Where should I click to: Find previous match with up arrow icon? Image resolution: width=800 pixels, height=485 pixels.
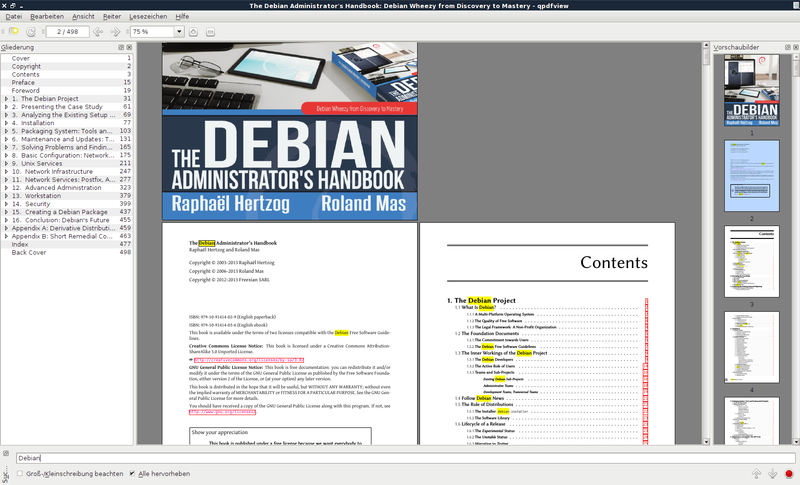[x=756, y=474]
